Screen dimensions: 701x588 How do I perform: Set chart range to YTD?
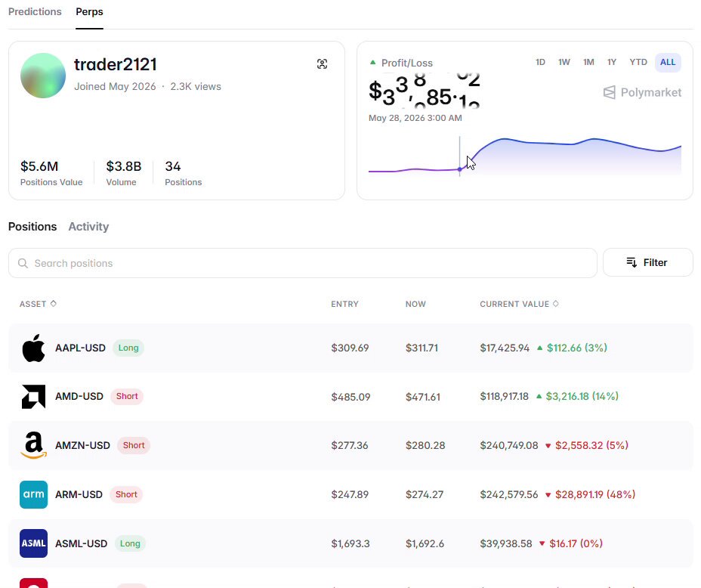(638, 62)
